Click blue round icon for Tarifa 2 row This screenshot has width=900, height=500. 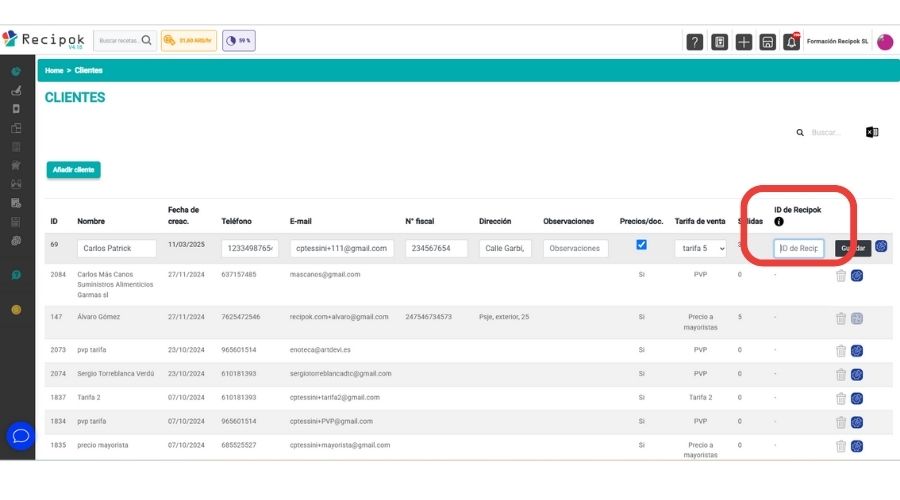pos(857,398)
